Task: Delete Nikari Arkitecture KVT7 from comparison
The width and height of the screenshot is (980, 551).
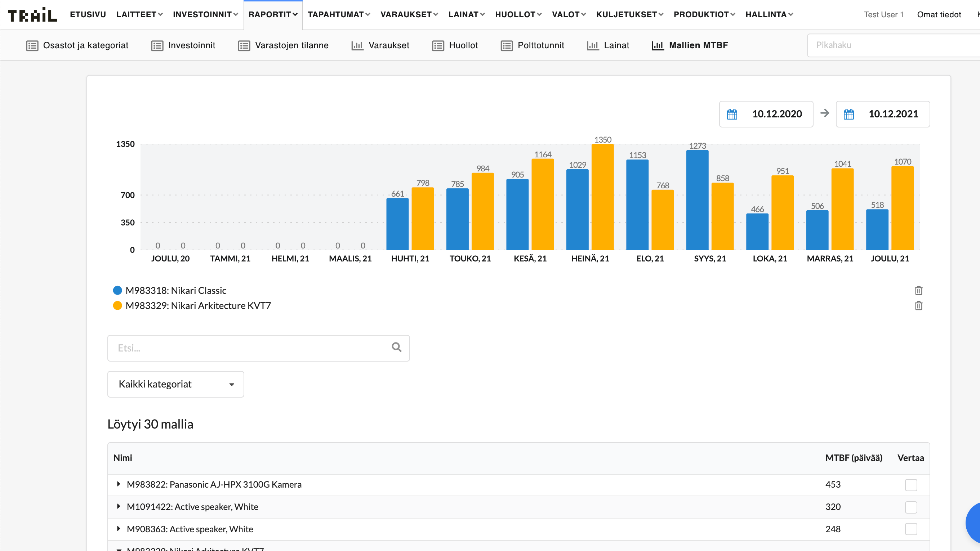Action: [918, 306]
